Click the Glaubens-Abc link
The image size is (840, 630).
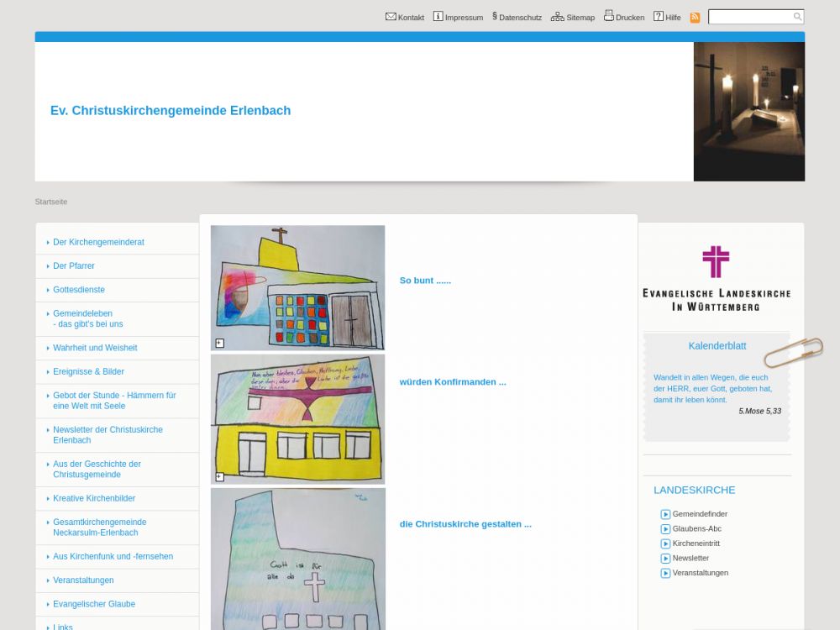(x=696, y=528)
